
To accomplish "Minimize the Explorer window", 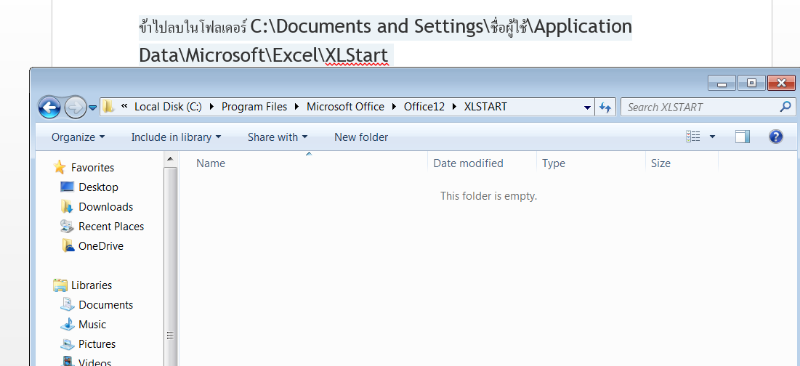I will tap(721, 83).
